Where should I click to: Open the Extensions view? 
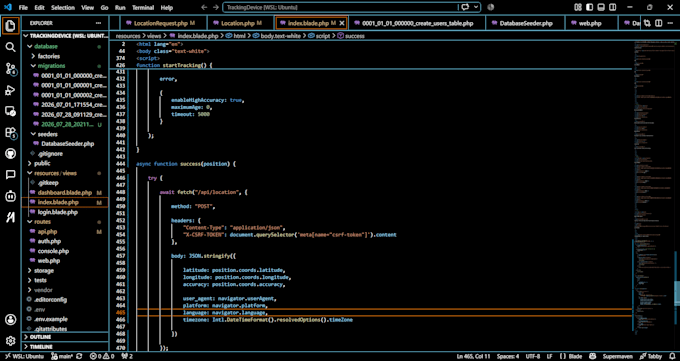coord(10,133)
